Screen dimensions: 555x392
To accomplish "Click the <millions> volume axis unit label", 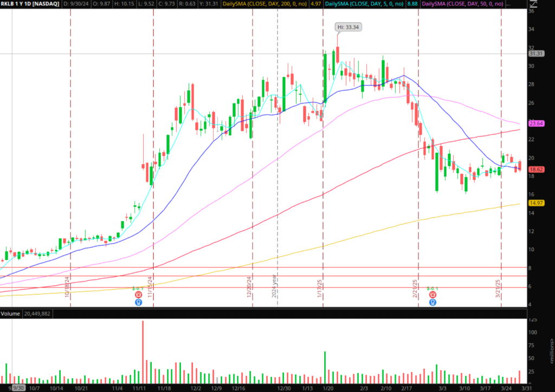I will 551,351.
